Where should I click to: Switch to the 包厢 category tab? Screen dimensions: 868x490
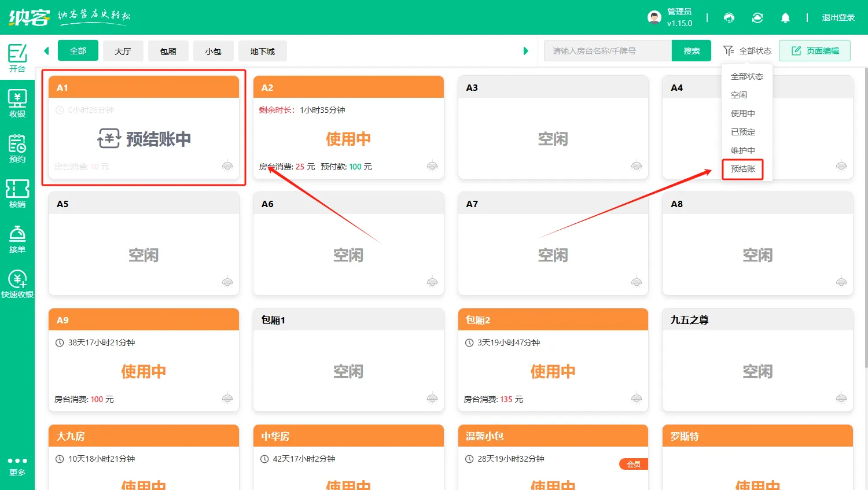[168, 51]
